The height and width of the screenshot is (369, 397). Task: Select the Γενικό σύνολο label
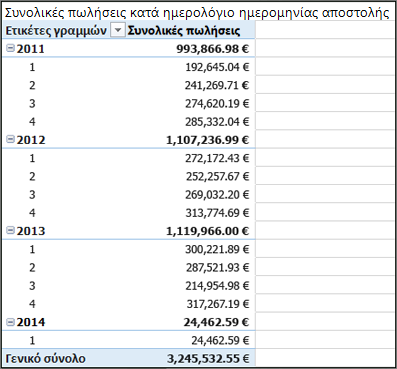[x=46, y=358]
